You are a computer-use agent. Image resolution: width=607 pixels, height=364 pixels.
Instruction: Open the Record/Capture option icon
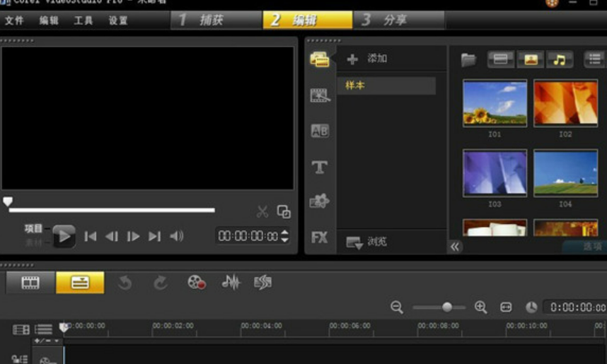point(197,283)
